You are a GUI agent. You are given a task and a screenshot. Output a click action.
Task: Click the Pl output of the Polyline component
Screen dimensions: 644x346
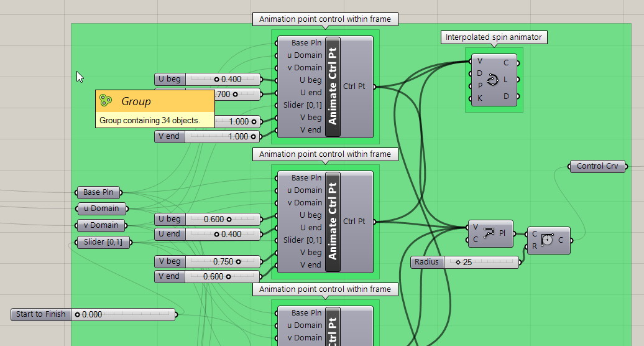point(503,233)
